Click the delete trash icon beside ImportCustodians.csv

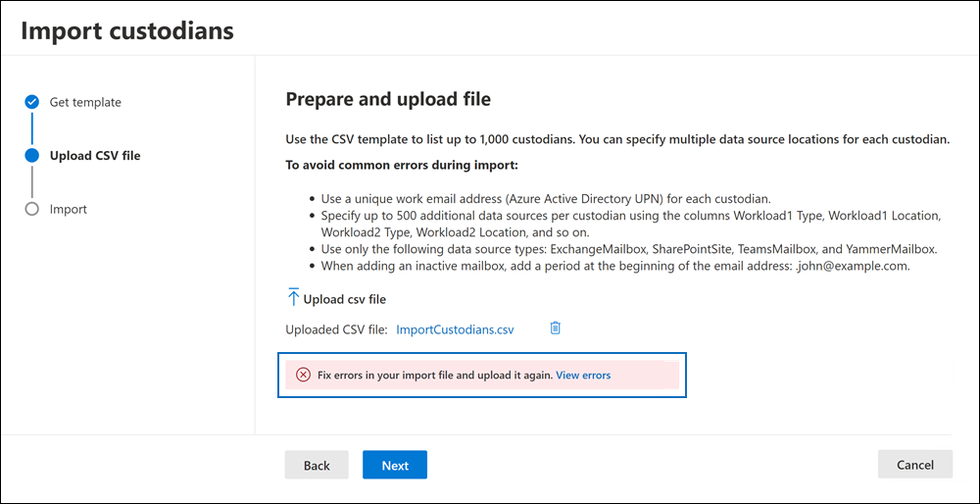[555, 328]
